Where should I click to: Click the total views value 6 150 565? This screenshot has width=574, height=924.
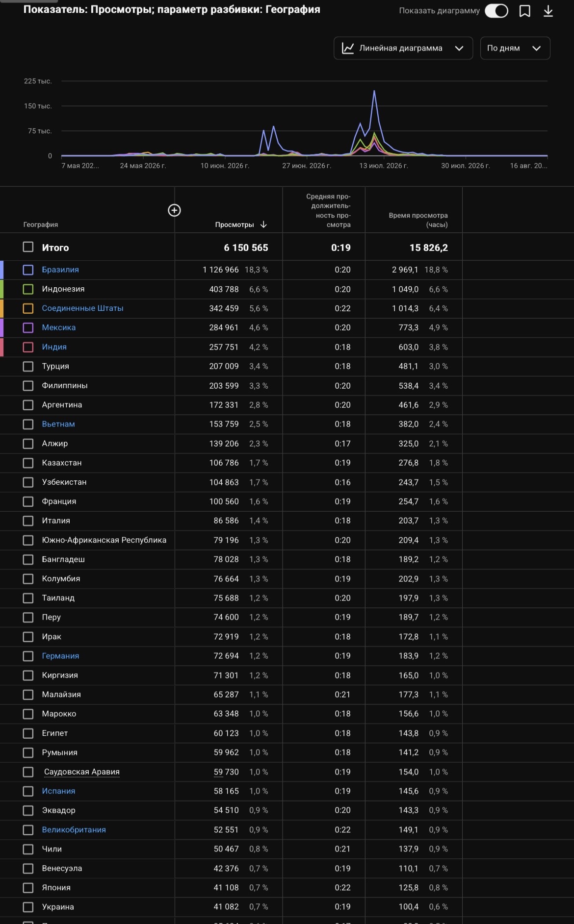pyautogui.click(x=246, y=248)
